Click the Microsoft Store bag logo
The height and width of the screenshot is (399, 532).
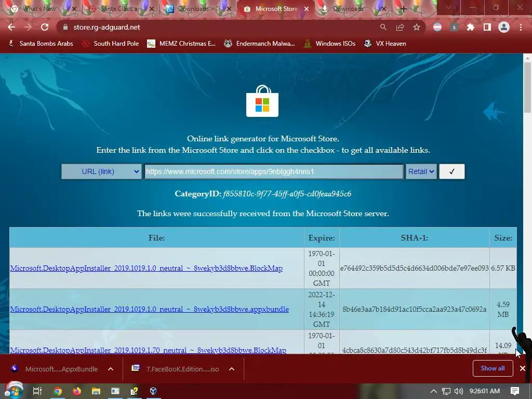pos(262,100)
